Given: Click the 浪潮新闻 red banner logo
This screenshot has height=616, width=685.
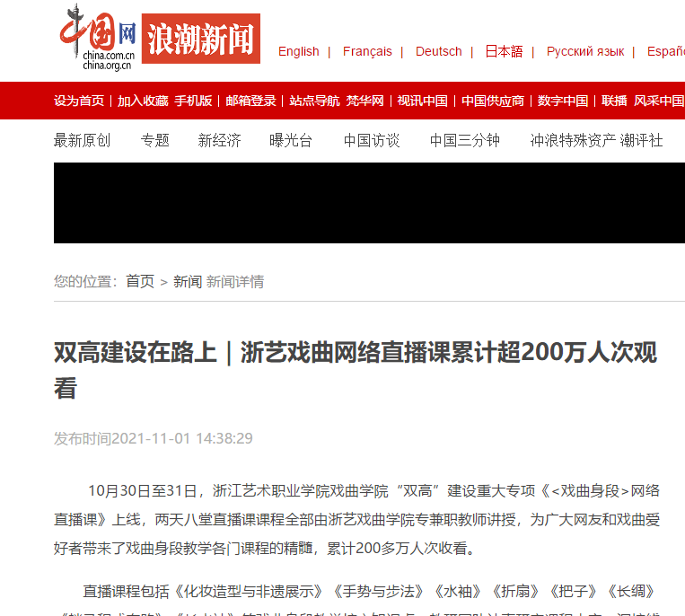Looking at the screenshot, I should pyautogui.click(x=201, y=39).
